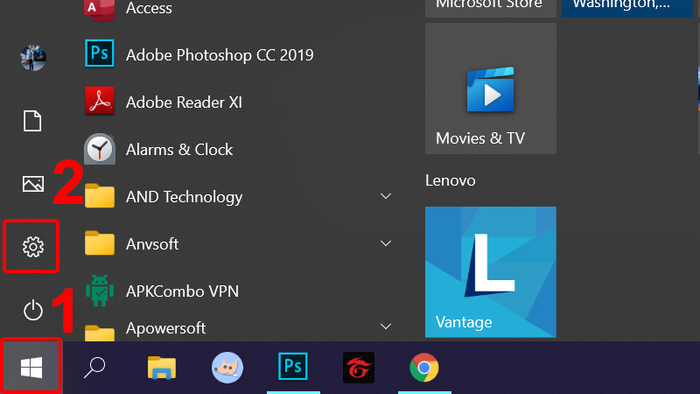This screenshot has height=394, width=700.
Task: Switch to Photoshop on the taskbar
Action: coord(293,367)
